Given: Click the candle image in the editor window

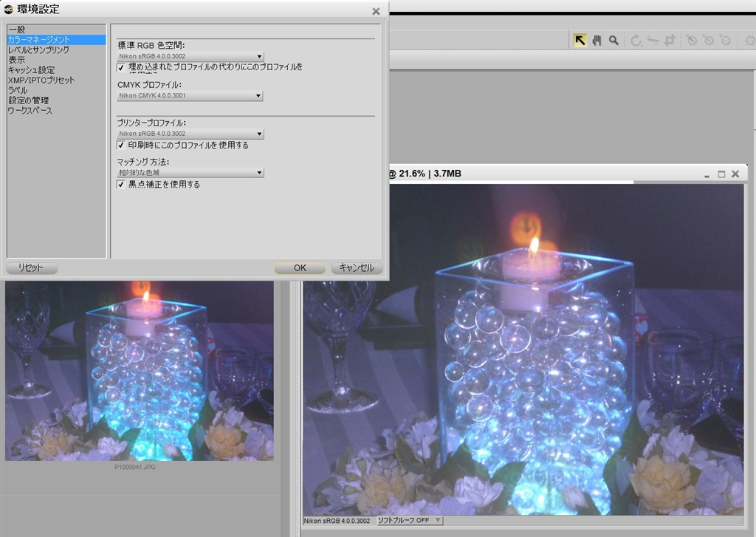Looking at the screenshot, I should pos(523,349).
